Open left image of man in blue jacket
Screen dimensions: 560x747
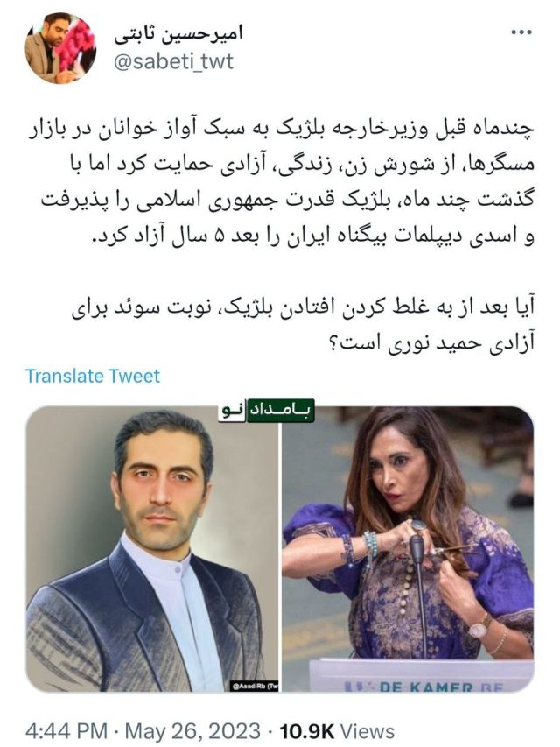152,549
